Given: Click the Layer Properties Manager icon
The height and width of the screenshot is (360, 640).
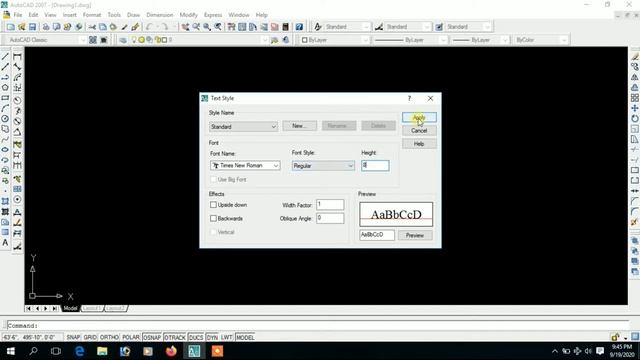Looking at the screenshot, I should [123, 40].
